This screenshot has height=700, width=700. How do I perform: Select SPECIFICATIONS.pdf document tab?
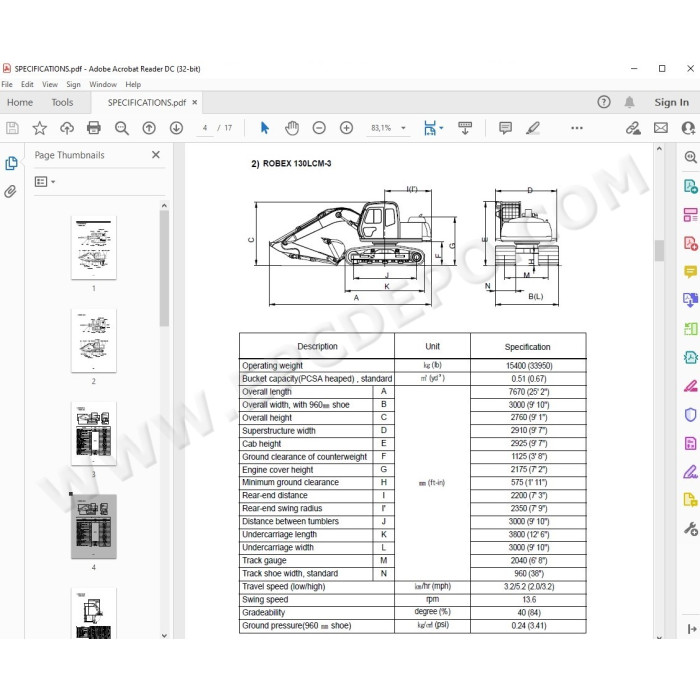pos(146,103)
